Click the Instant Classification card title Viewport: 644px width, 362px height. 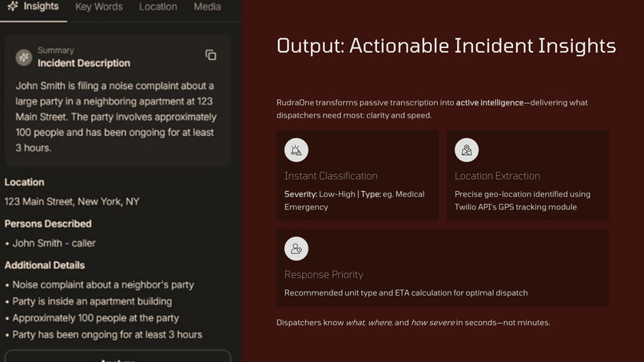click(331, 176)
